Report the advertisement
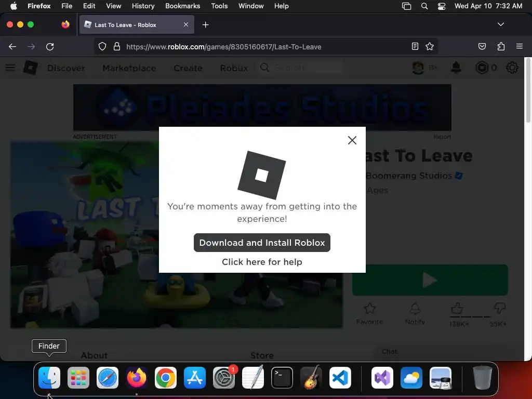 (x=442, y=137)
